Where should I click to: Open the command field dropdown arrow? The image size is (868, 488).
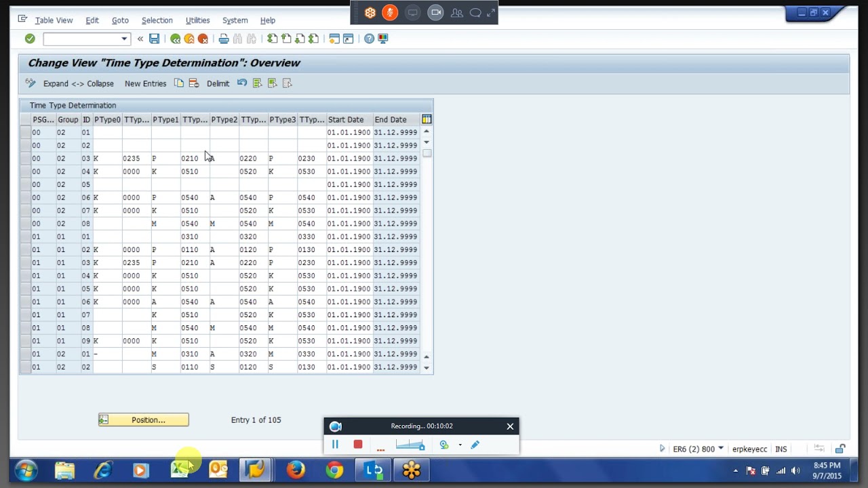click(124, 39)
